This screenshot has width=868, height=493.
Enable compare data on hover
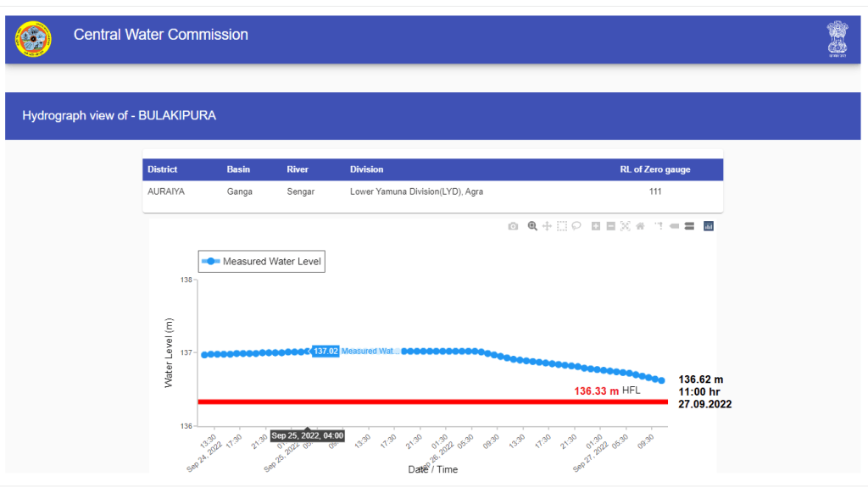coord(689,226)
